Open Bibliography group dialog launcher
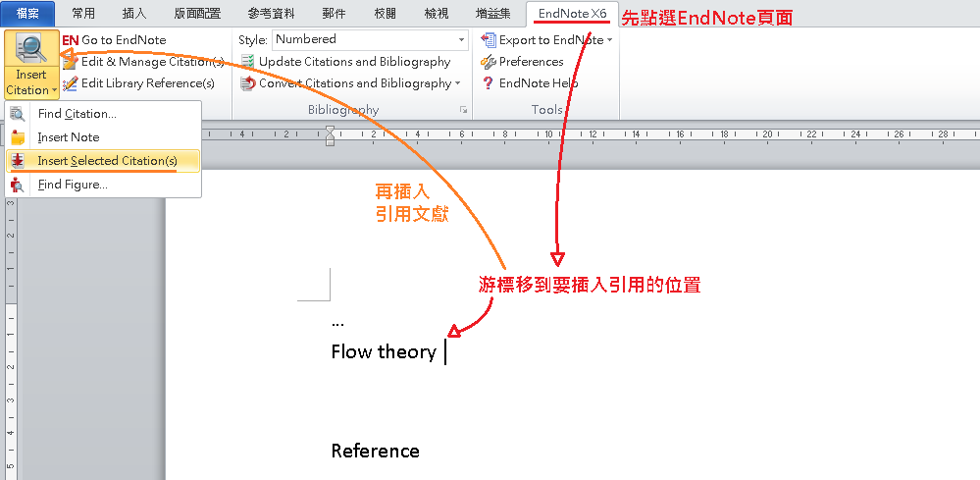Screen dimensions: 980x480 pyautogui.click(x=464, y=110)
